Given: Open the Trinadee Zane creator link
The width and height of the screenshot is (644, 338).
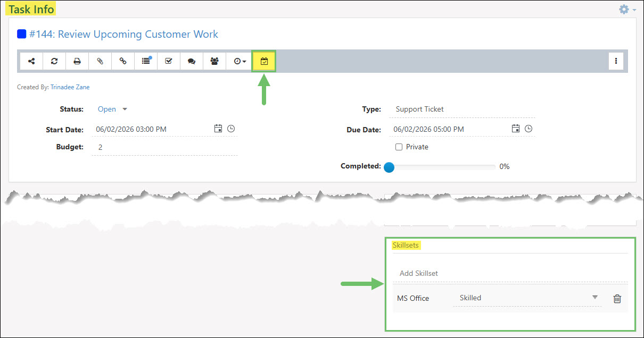Looking at the screenshot, I should click(x=70, y=87).
